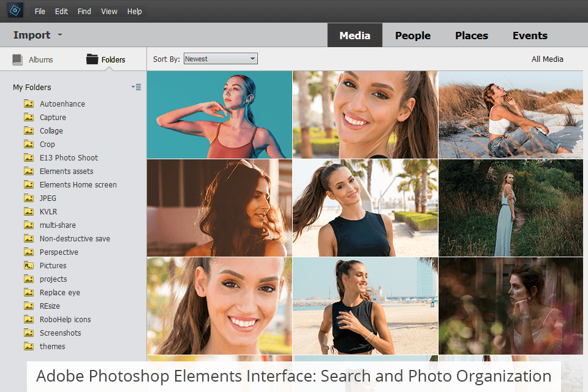Click the Screenshots folder icon

(29, 333)
